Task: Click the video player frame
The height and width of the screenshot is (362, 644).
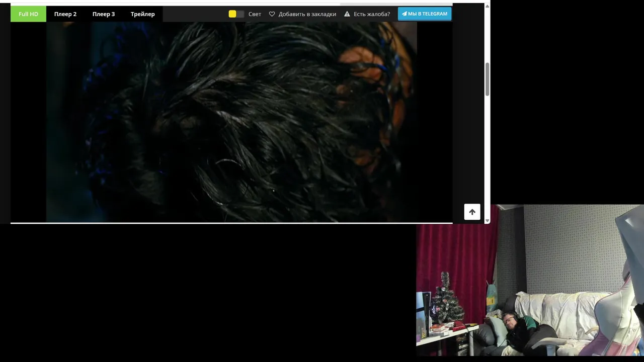Action: pyautogui.click(x=231, y=122)
